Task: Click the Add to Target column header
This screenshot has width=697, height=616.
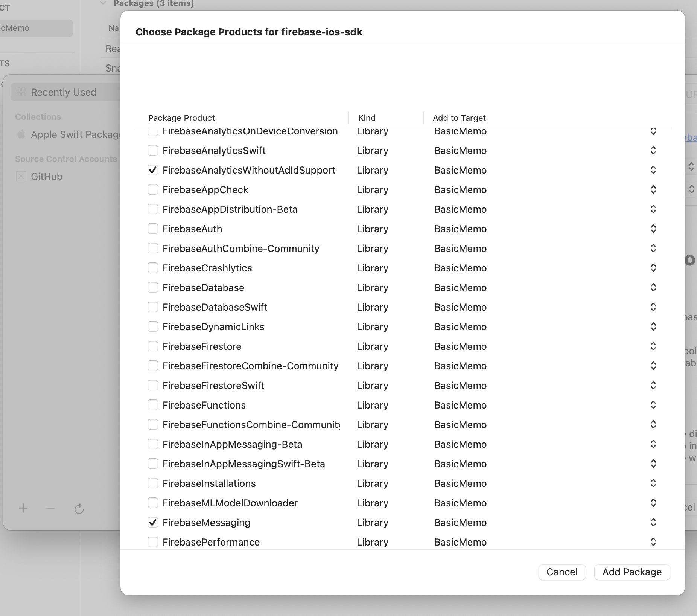Action: point(459,118)
